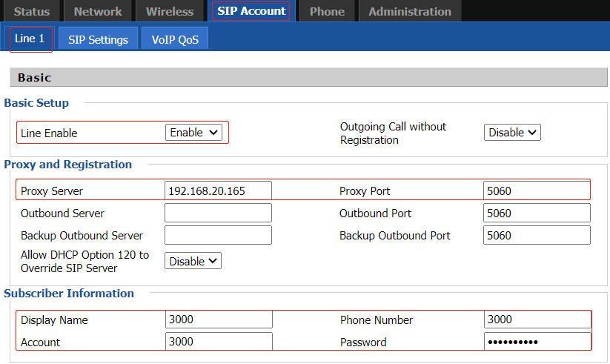Open Outgoing Call without Registration dropdown

point(512,133)
